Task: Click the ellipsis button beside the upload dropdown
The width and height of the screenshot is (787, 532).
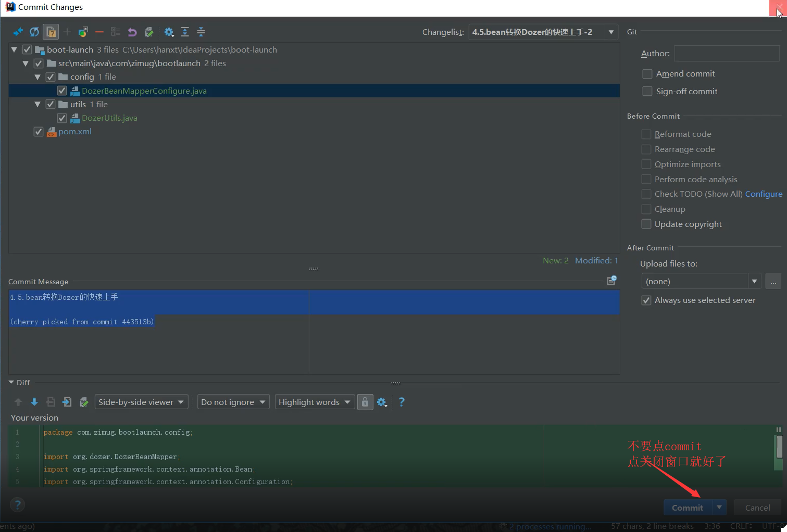Action: pyautogui.click(x=773, y=281)
